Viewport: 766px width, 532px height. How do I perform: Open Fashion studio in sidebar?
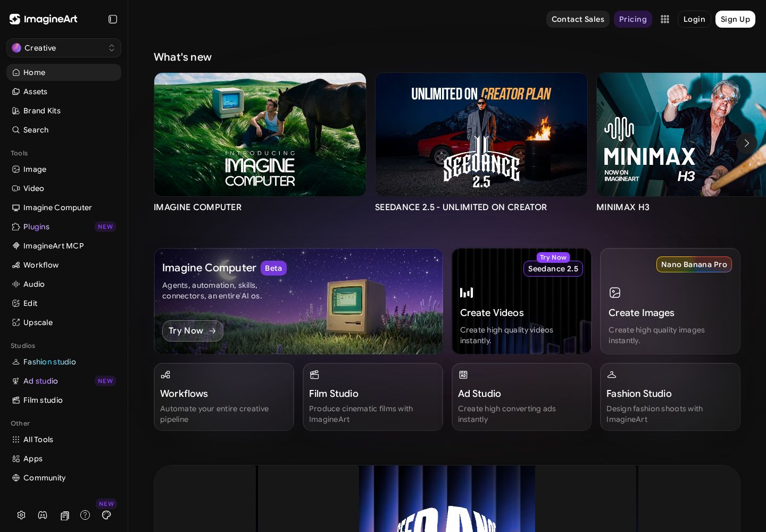coord(64,362)
